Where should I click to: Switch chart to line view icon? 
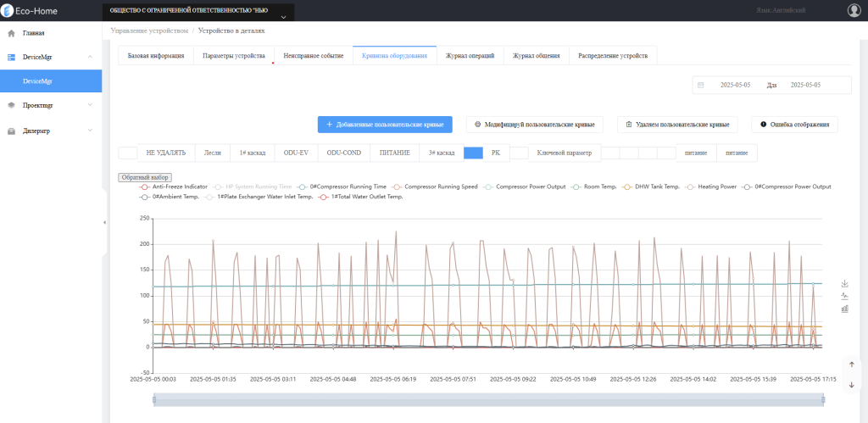click(845, 296)
